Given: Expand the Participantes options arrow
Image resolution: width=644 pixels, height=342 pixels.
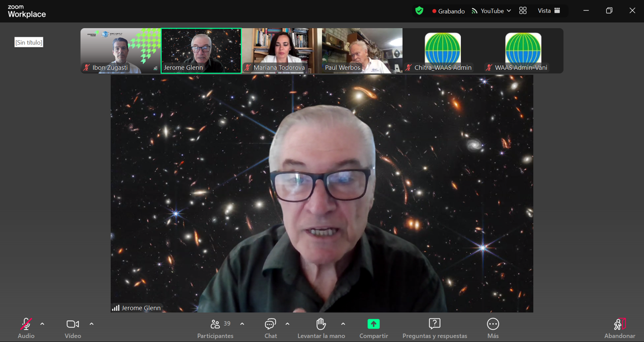Looking at the screenshot, I should click(242, 324).
